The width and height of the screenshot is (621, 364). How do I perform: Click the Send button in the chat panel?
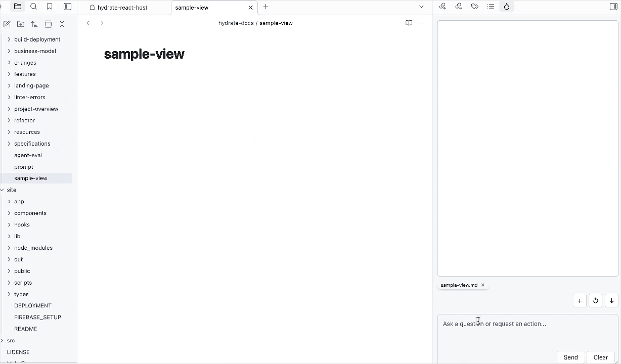570,357
